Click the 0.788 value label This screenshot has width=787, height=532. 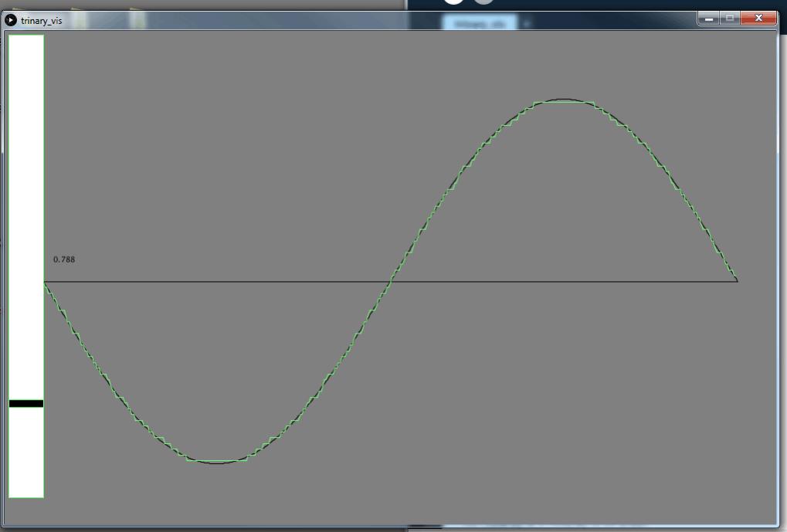tap(64, 259)
